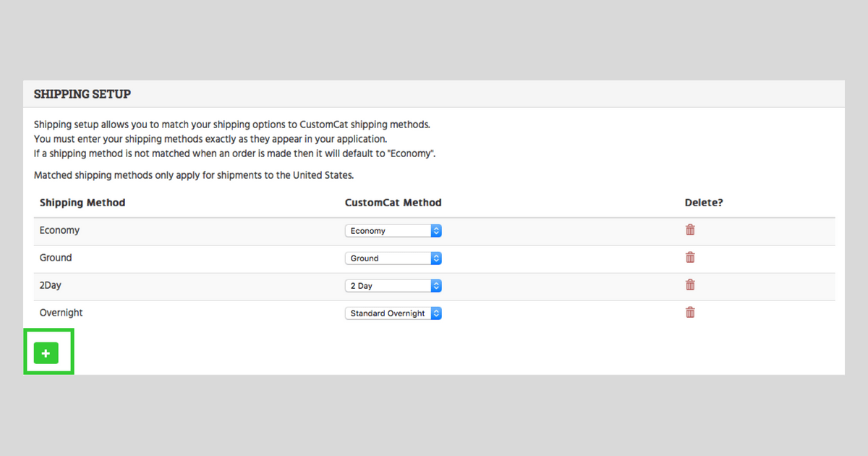Change the Standard Overnight dropdown selection
The width and height of the screenshot is (868, 456).
click(393, 313)
